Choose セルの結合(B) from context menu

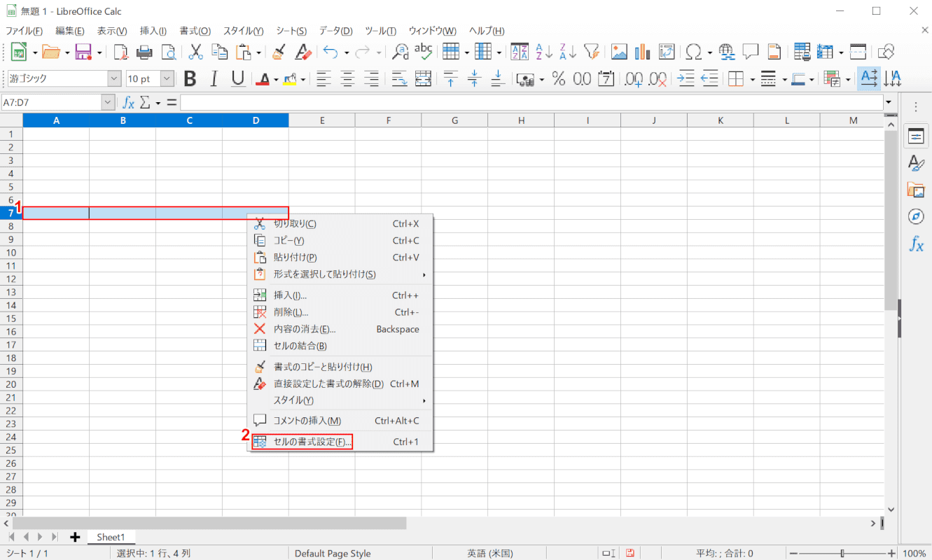pyautogui.click(x=340, y=346)
